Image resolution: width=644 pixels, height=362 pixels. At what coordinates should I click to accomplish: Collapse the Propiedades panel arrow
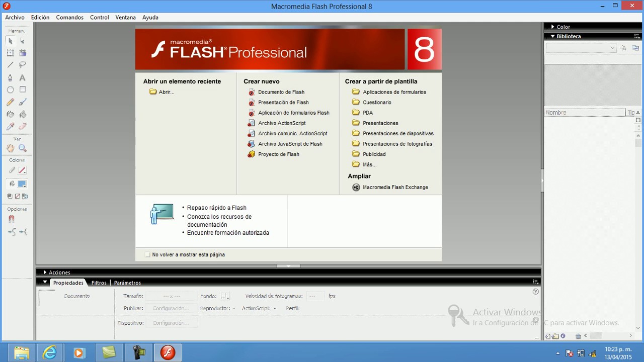click(45, 282)
